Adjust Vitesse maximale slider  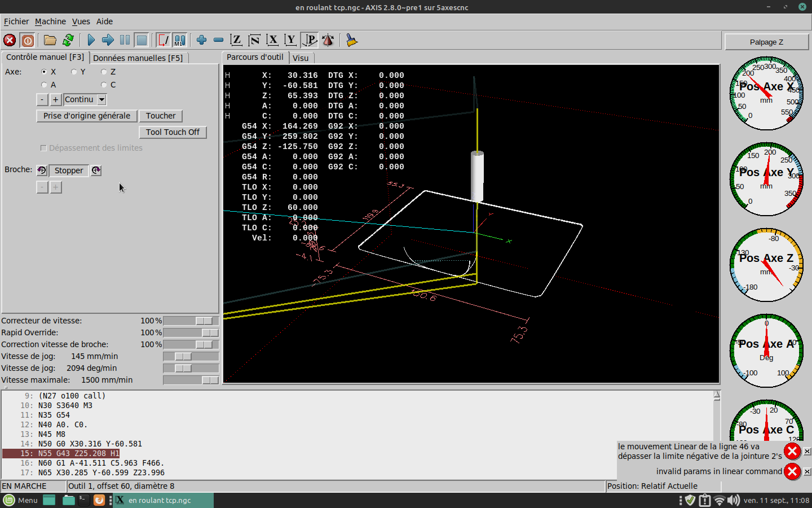click(191, 380)
